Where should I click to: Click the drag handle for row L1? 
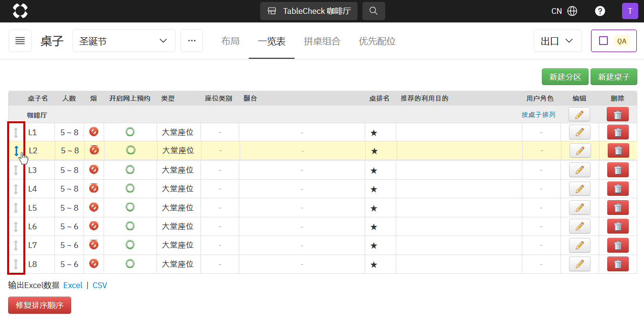coord(16,132)
